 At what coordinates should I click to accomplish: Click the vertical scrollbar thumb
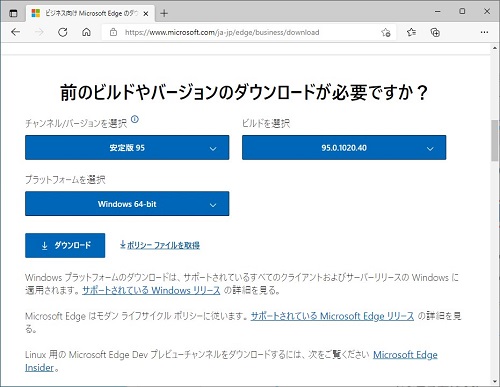(x=495, y=140)
